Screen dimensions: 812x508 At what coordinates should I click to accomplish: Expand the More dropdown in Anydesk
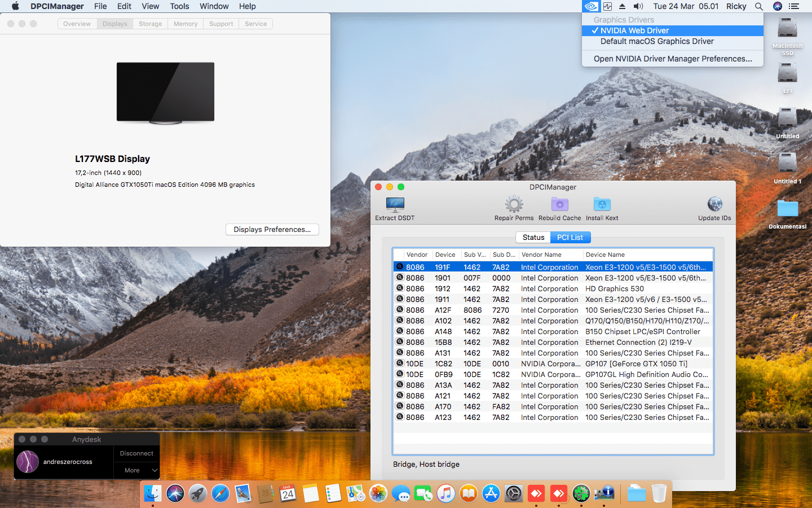(137, 470)
